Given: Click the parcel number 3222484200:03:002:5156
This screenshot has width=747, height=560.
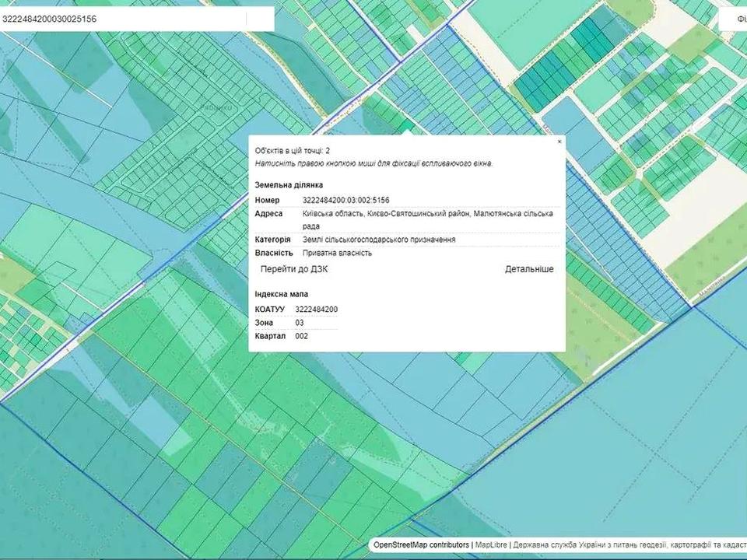Looking at the screenshot, I should [345, 201].
